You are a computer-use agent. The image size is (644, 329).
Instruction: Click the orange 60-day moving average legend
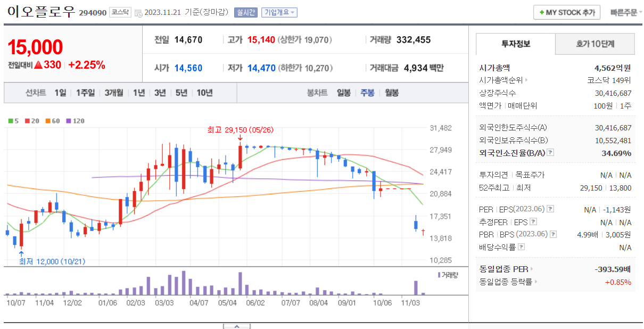pyautogui.click(x=53, y=121)
